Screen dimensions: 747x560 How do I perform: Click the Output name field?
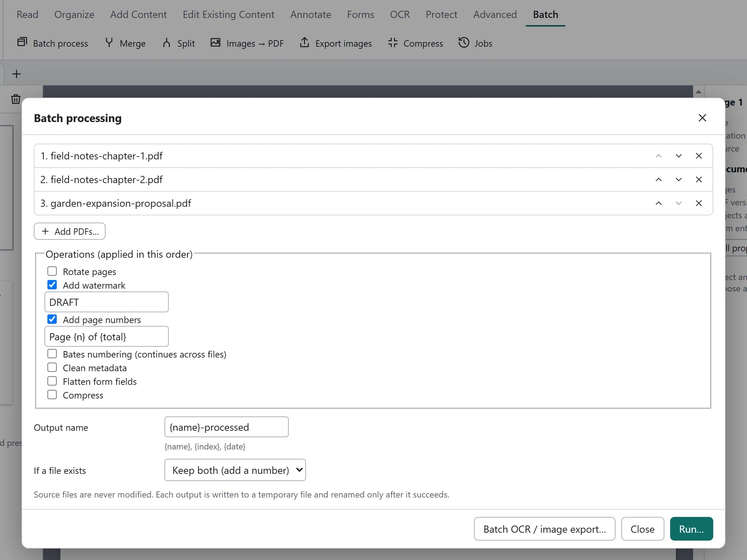click(226, 427)
